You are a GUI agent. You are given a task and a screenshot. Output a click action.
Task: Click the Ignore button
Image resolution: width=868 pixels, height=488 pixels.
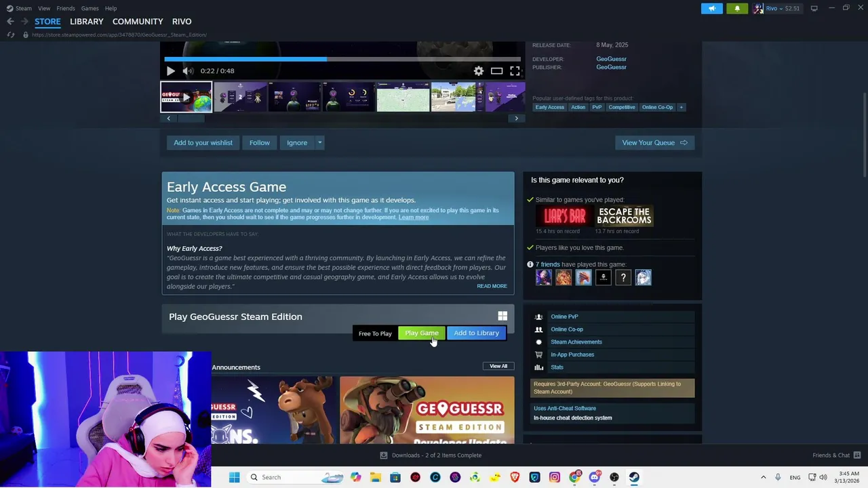tap(297, 143)
